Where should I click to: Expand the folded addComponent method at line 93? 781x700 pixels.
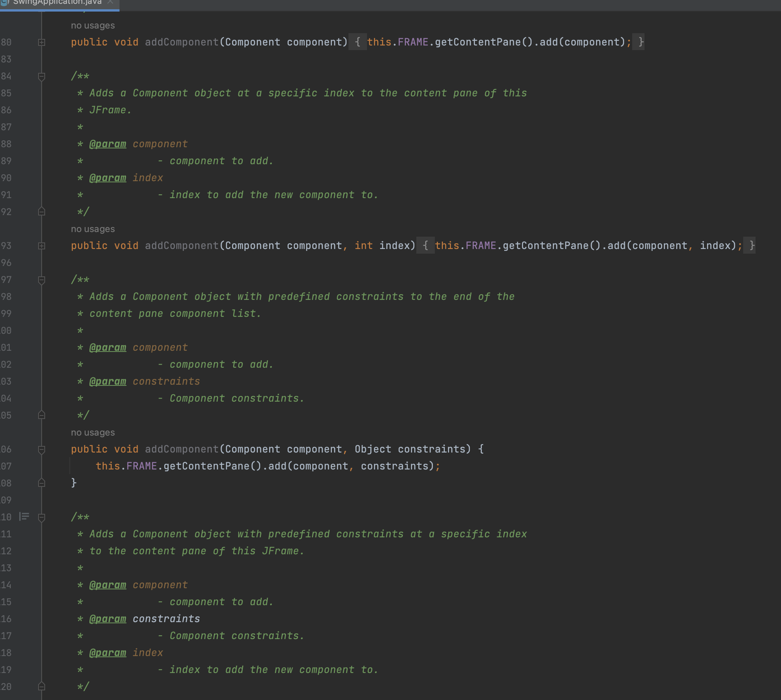coord(41,246)
